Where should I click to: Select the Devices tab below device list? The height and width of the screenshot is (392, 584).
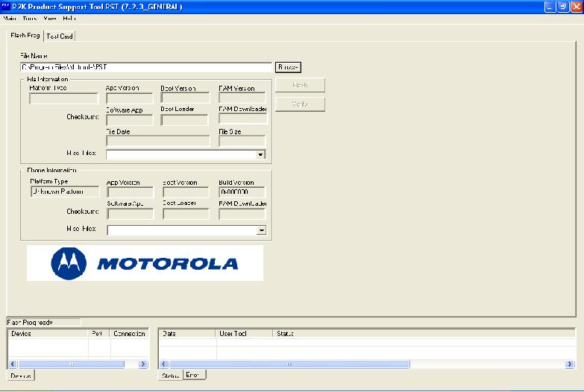pos(21,376)
